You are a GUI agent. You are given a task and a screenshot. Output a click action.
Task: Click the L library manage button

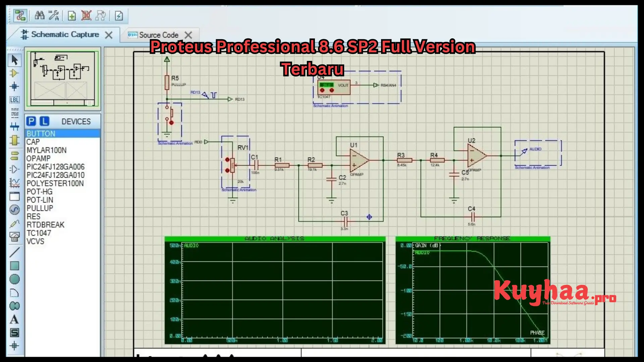[x=45, y=121]
